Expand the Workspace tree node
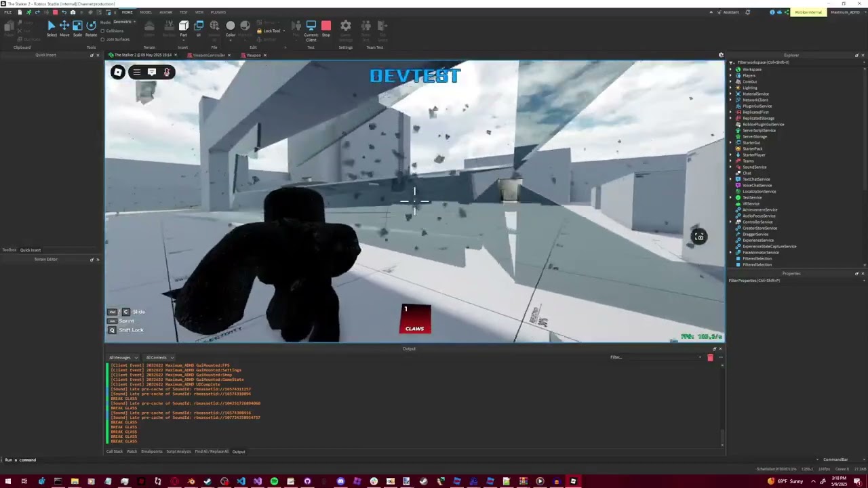 [731, 70]
